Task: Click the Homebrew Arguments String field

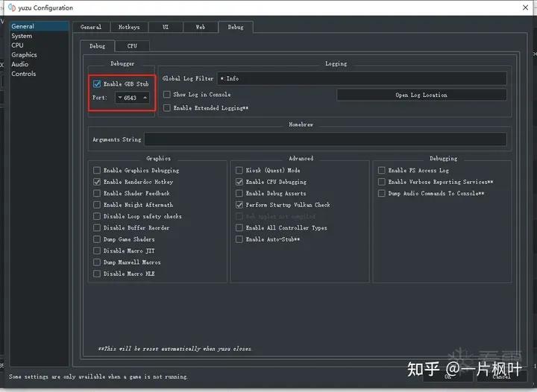Action: [325, 139]
